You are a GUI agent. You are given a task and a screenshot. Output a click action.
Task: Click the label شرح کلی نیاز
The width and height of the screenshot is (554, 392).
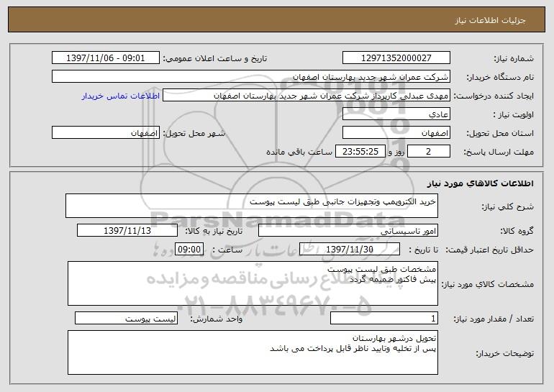(x=508, y=206)
